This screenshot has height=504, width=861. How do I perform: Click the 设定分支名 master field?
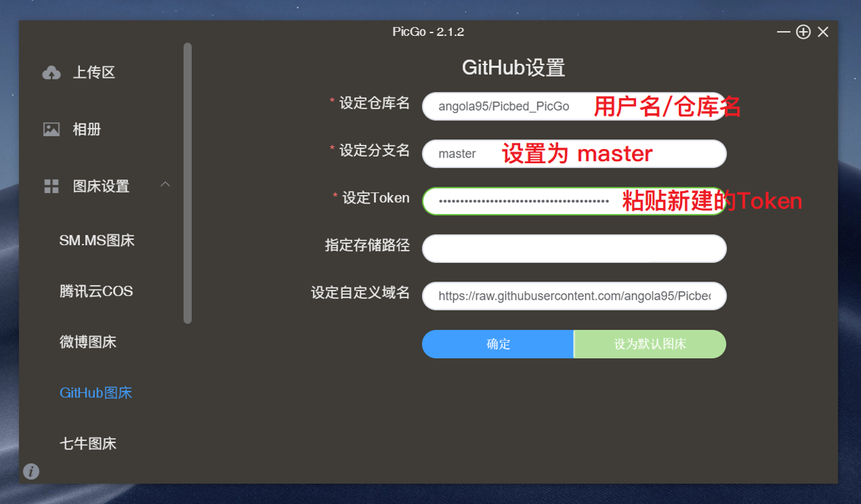(574, 154)
